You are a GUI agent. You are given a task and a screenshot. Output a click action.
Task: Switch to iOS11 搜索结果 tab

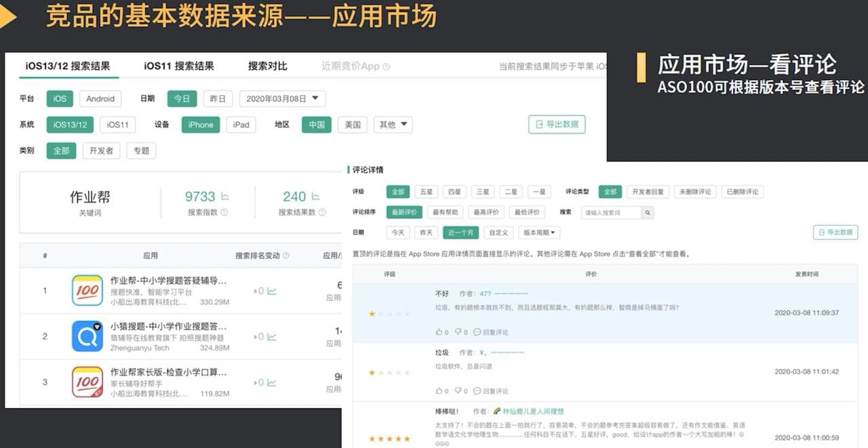pos(179,66)
